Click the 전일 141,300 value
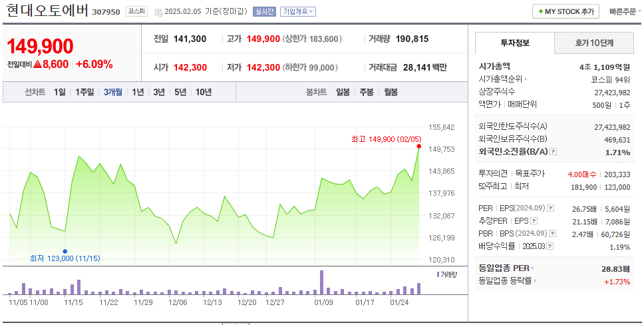Viewport: 644px width, 325px height. (x=190, y=39)
